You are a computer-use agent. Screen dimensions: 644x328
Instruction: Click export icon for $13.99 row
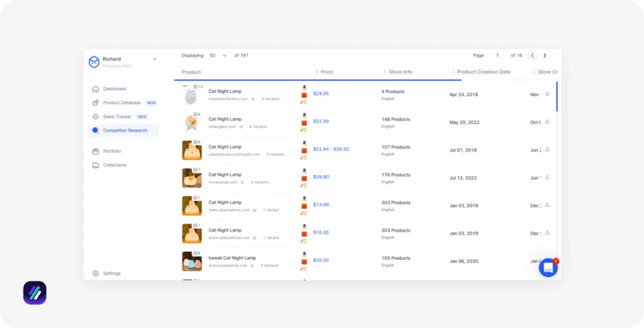547,205
